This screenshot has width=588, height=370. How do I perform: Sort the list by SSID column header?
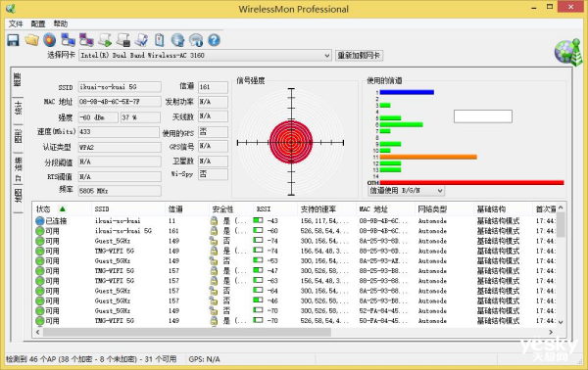tap(127, 208)
